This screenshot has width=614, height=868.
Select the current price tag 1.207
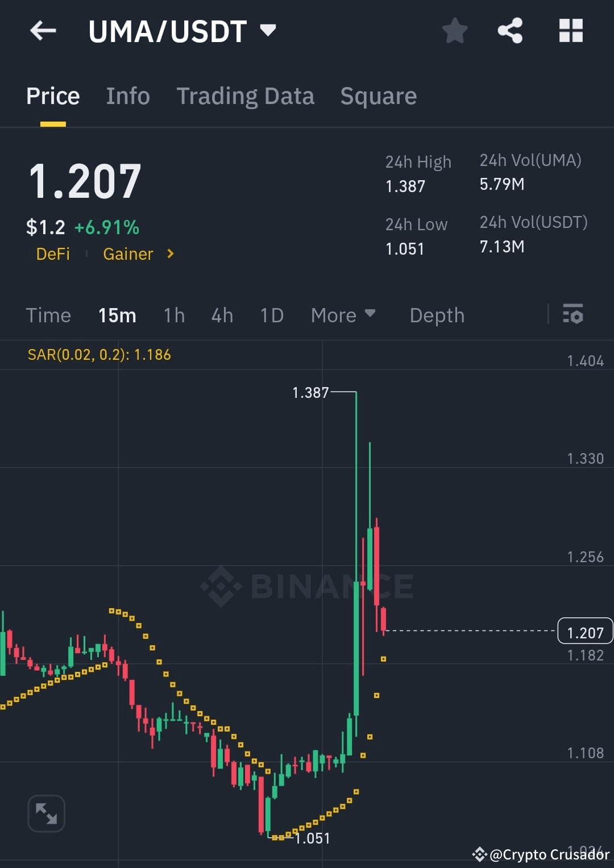[x=584, y=631]
